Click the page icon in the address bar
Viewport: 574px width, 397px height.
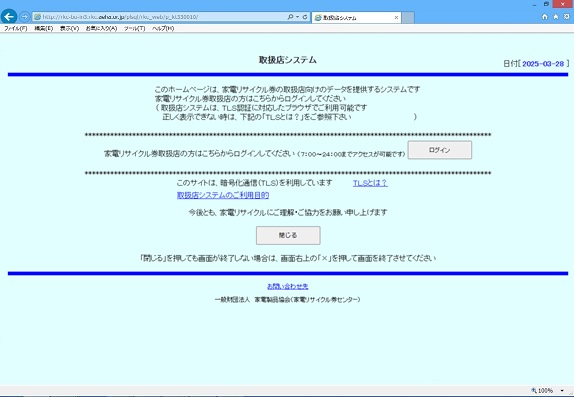tap(37, 17)
